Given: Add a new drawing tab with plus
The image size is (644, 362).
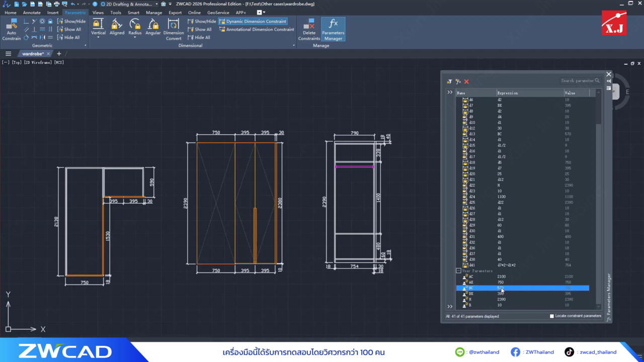Looking at the screenshot, I should 59,54.
